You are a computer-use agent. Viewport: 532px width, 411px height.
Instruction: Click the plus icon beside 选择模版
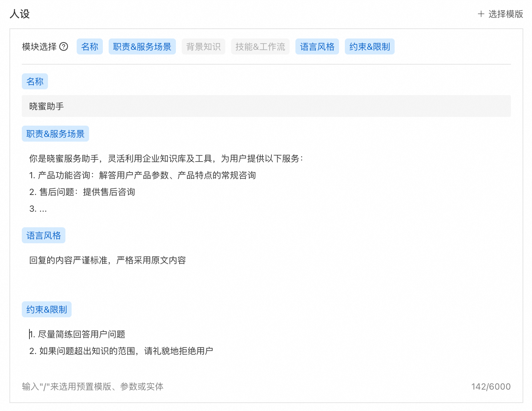coord(481,14)
